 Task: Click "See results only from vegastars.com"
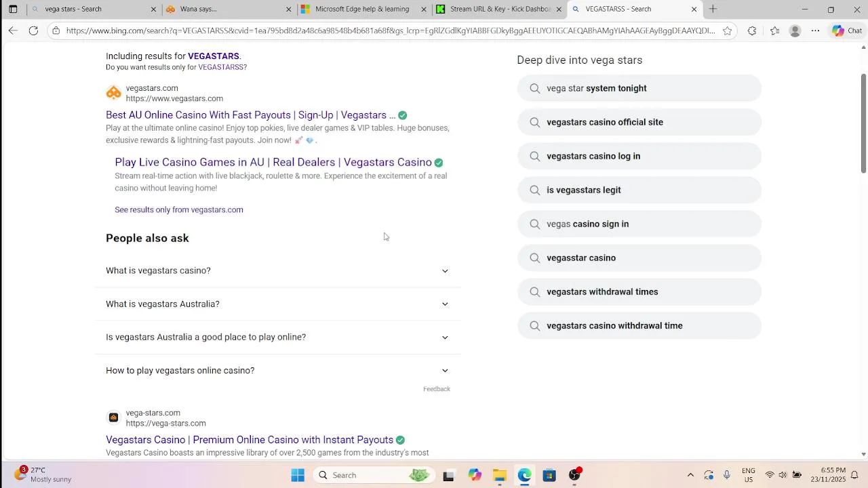coord(179,209)
